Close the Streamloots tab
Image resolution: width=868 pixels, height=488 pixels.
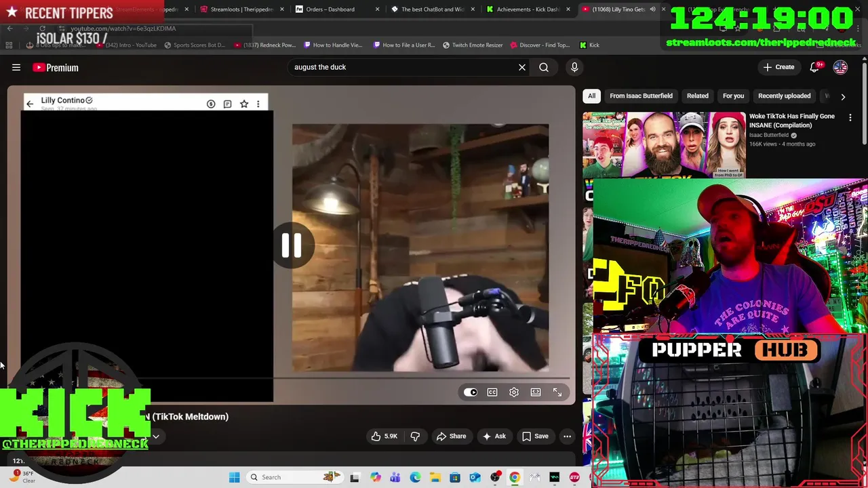[x=281, y=9]
